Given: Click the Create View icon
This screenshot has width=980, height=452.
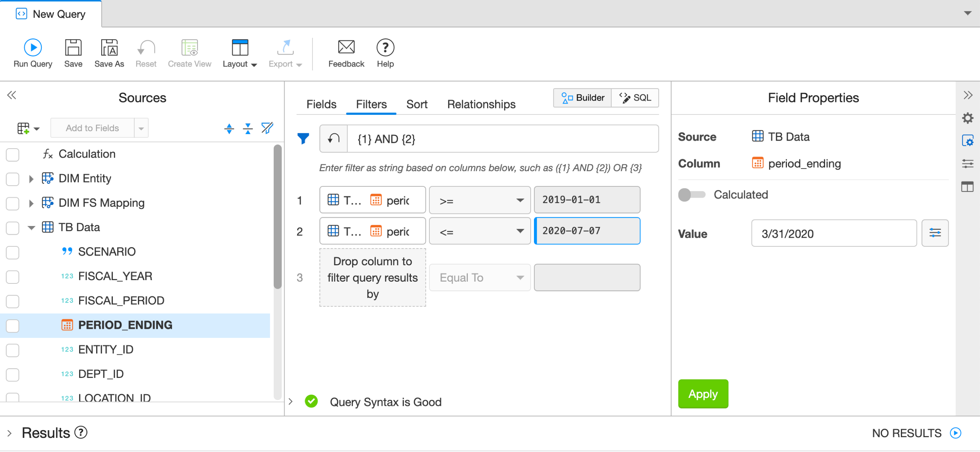Looking at the screenshot, I should 189,48.
